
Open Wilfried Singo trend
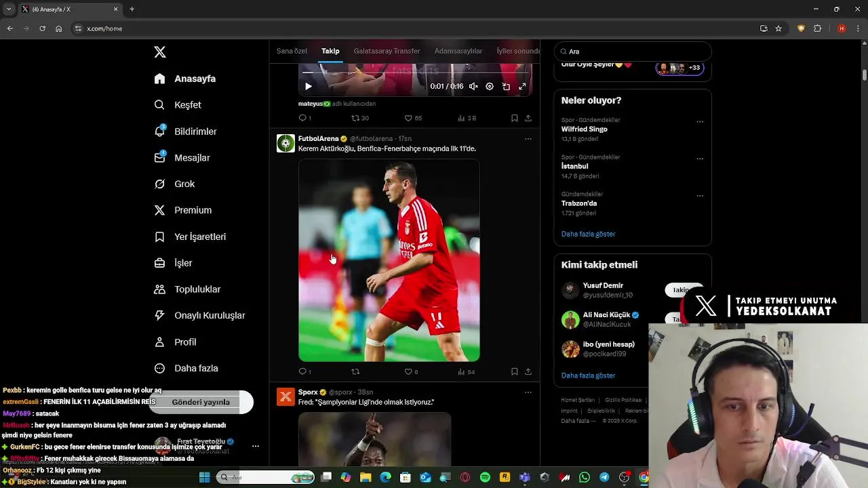point(584,129)
